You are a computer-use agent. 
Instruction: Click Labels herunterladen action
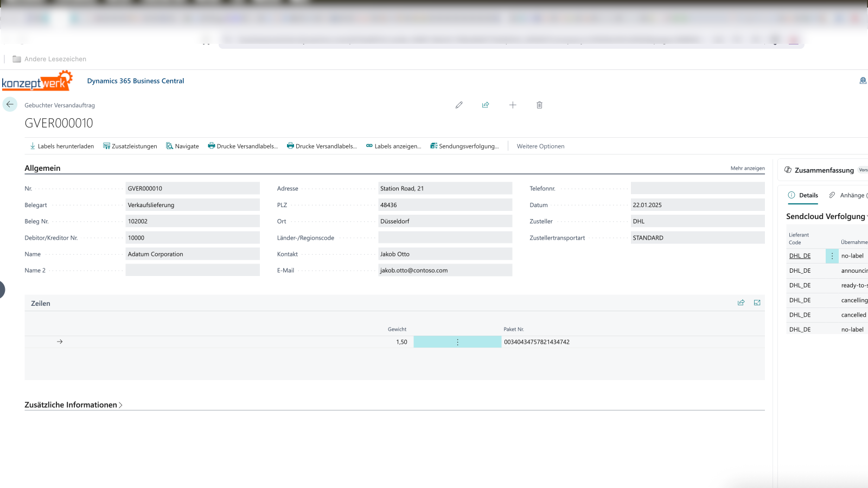click(62, 146)
